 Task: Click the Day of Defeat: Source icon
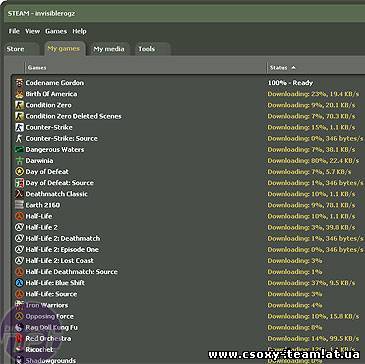point(20,183)
